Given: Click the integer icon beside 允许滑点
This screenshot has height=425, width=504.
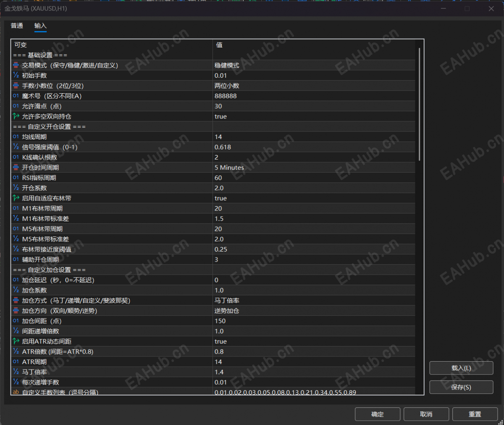Looking at the screenshot, I should (x=16, y=106).
